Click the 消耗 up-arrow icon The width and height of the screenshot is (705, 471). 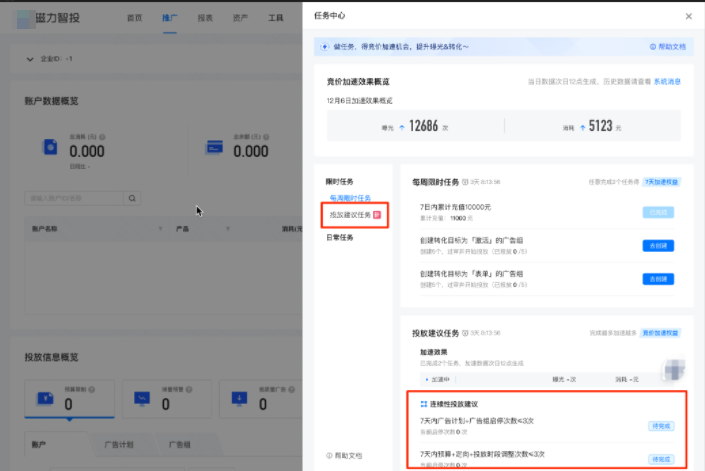(582, 128)
